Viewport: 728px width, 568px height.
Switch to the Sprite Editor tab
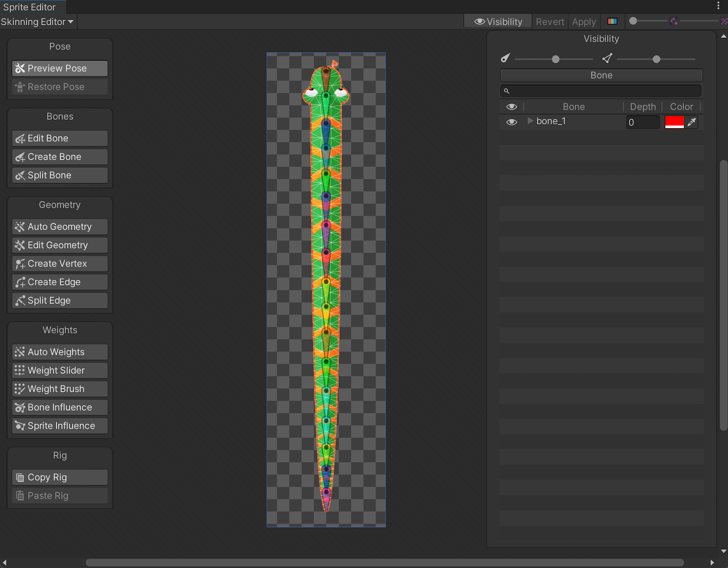tap(29, 7)
